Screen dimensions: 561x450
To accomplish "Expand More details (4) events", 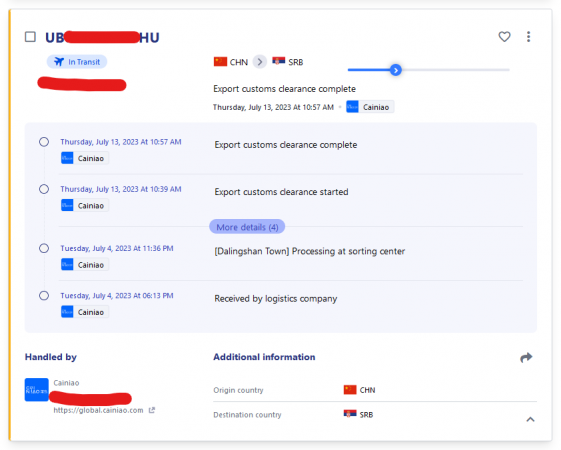I will point(247,227).
